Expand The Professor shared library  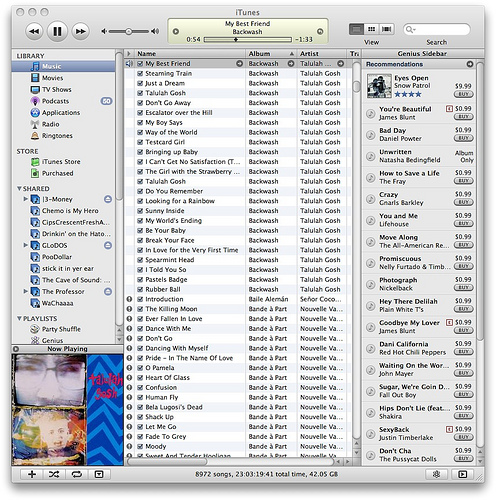[25, 291]
